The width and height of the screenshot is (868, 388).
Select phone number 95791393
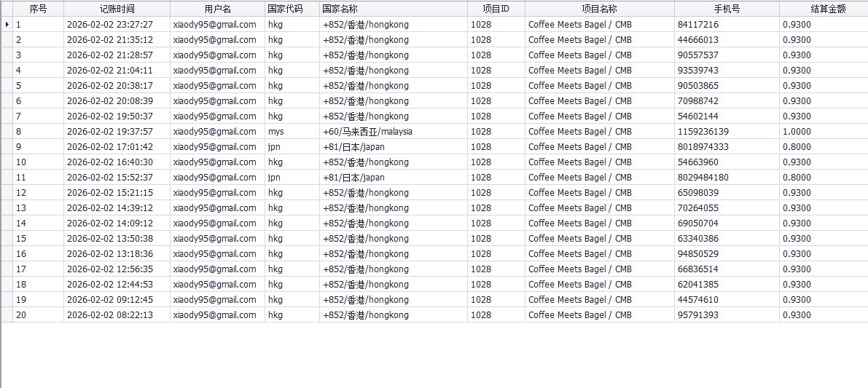tap(698, 315)
